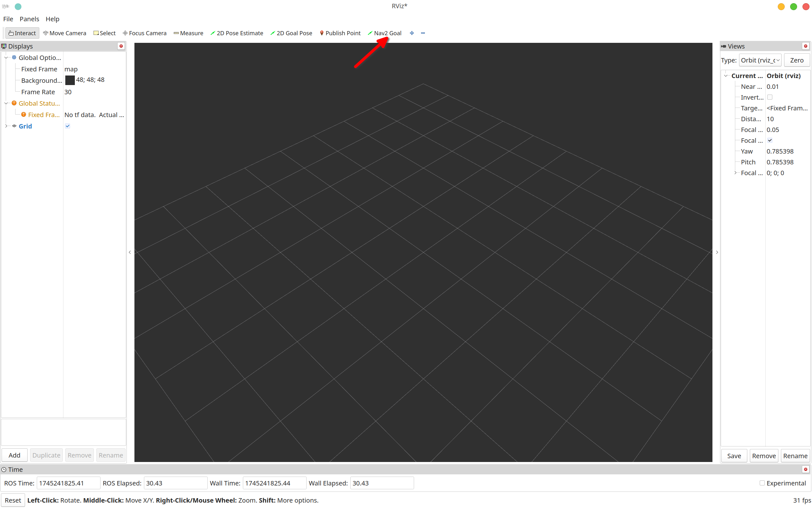Collapse the Global Status tree node
Viewport: 812px width, 508px height.
pos(6,103)
